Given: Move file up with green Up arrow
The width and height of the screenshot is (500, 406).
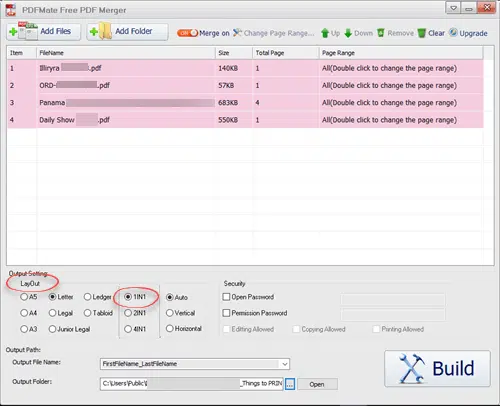Looking at the screenshot, I should (330, 33).
